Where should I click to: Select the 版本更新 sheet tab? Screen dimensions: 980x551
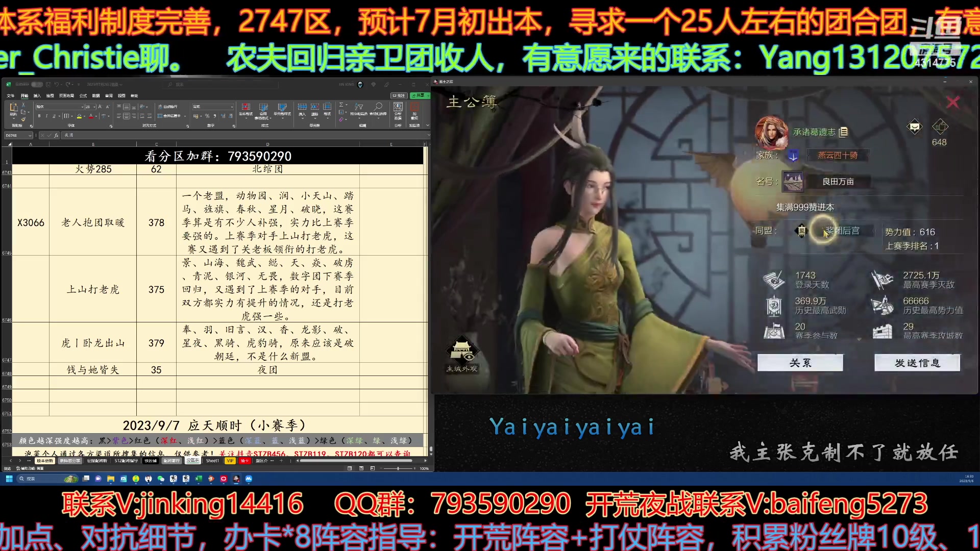click(x=45, y=461)
